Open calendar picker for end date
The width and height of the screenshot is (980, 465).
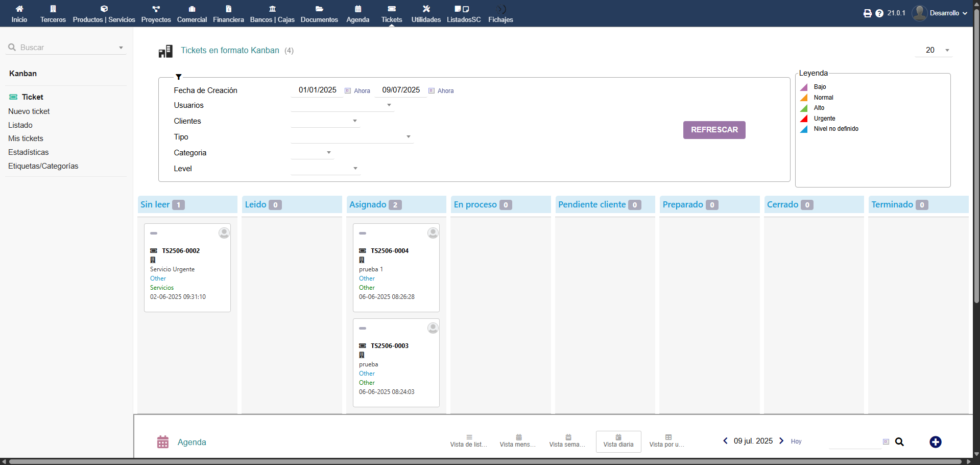coord(432,91)
